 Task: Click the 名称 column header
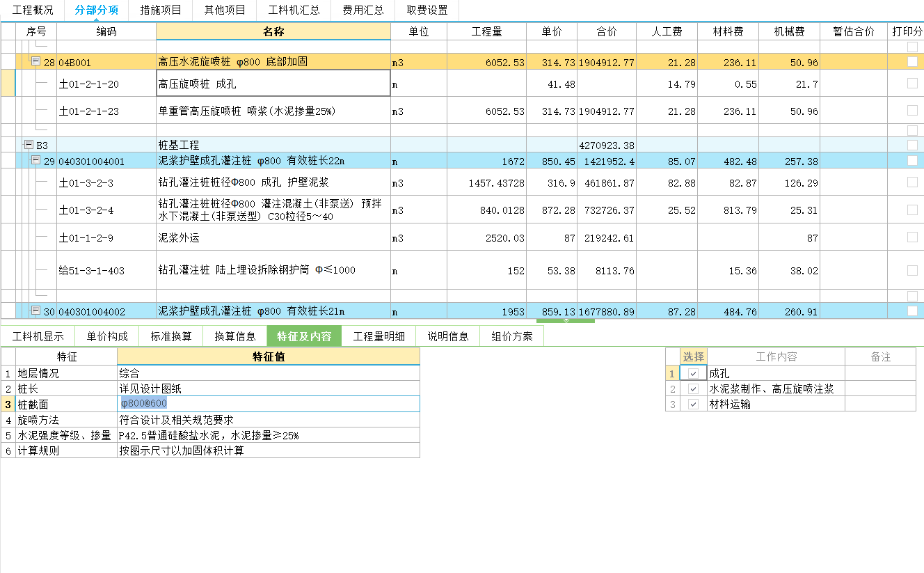[x=273, y=31]
